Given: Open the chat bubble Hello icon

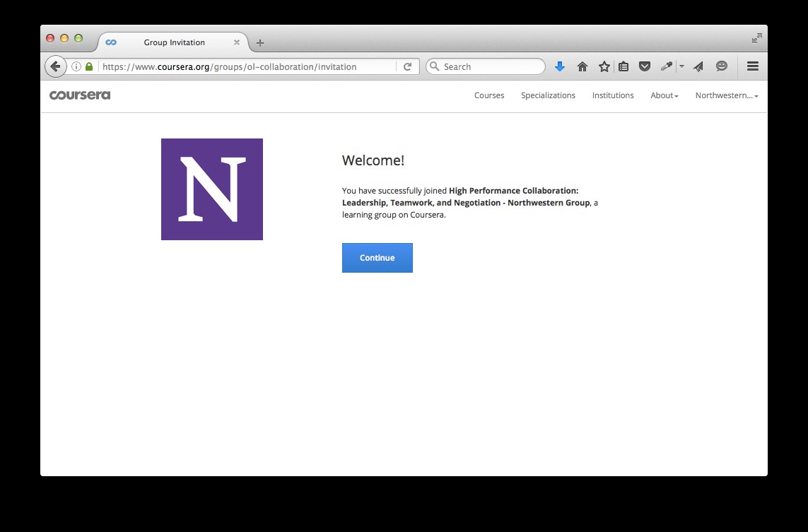Looking at the screenshot, I should click(x=722, y=66).
